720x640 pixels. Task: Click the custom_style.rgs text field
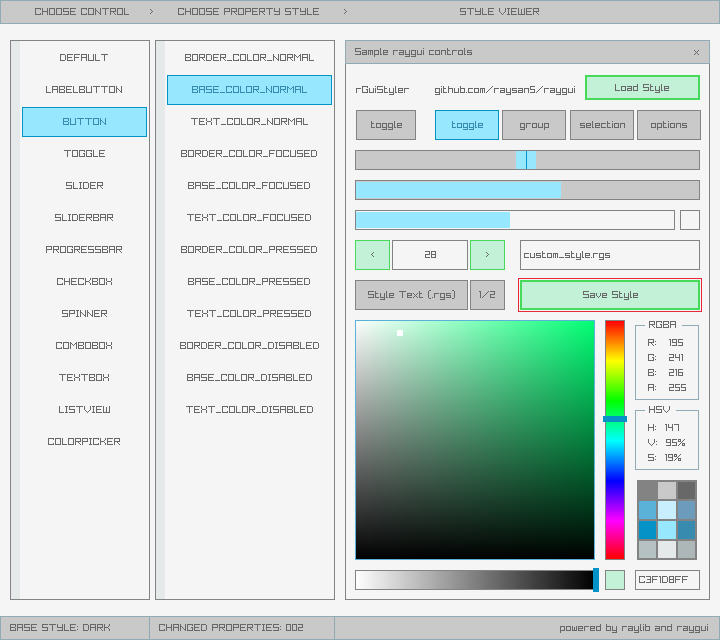(x=609, y=255)
